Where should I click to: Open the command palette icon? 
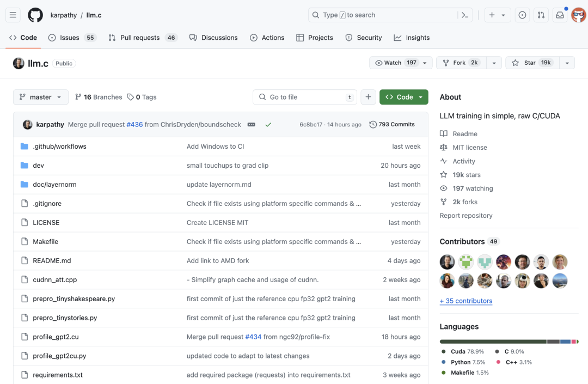click(x=465, y=15)
